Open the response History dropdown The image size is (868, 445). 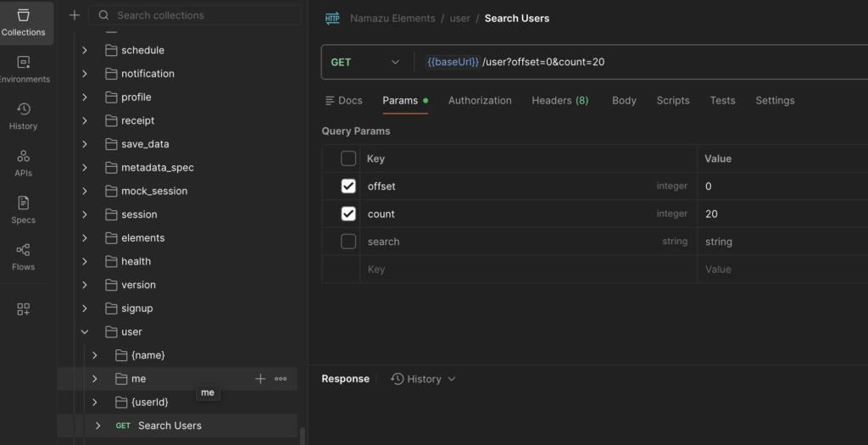[x=423, y=379]
